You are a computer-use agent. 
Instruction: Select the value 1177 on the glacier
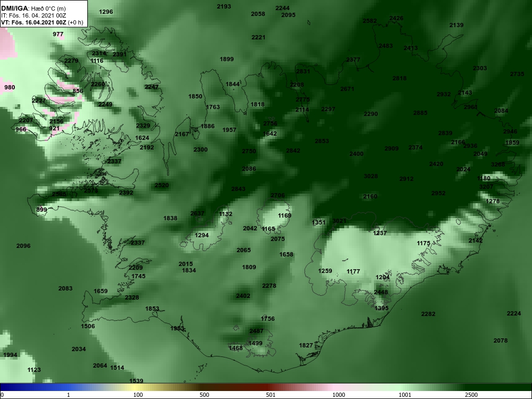(353, 271)
